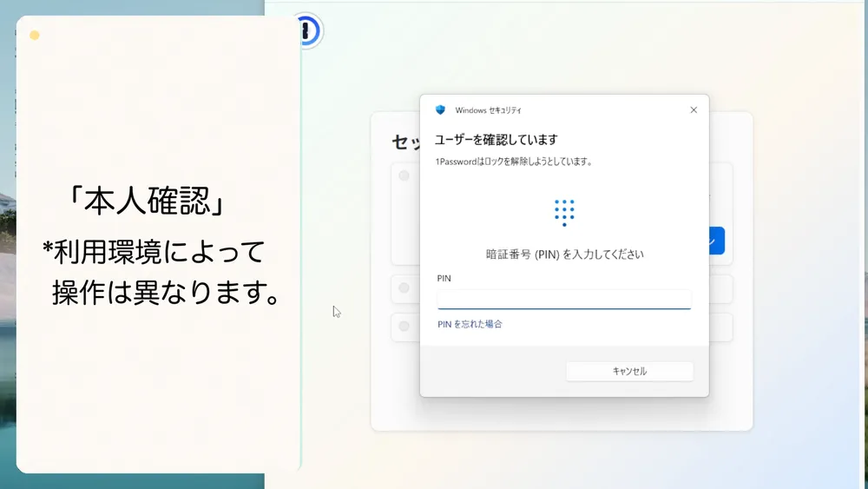The image size is (868, 489).
Task: Select the first radio option behind dialog
Action: tap(404, 175)
